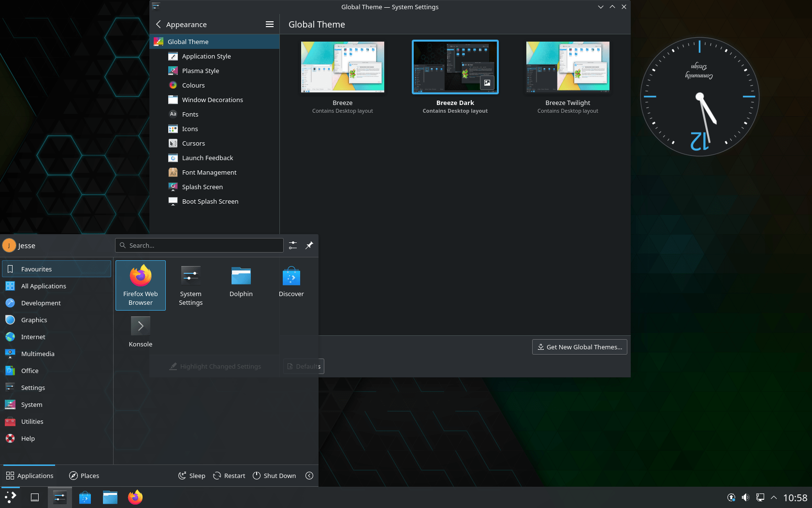The height and width of the screenshot is (508, 812).
Task: Select Global Theme in the sidebar
Action: pyautogui.click(x=215, y=42)
